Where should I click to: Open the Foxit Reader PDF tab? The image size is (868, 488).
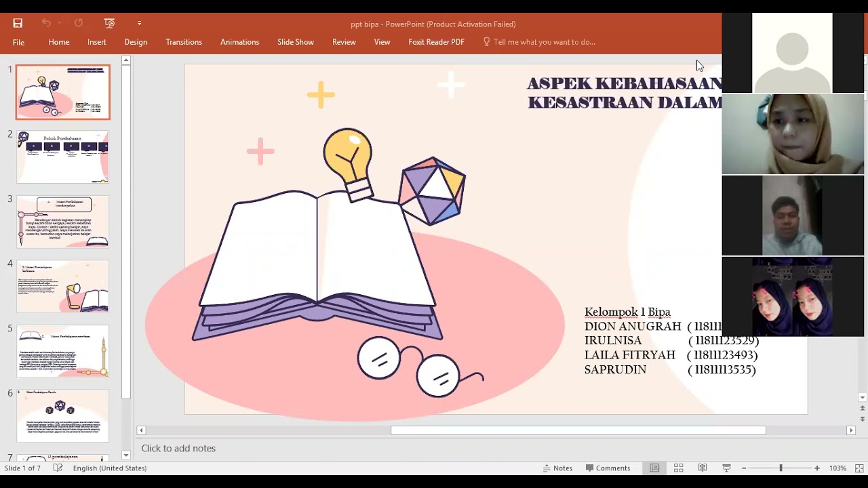point(436,42)
